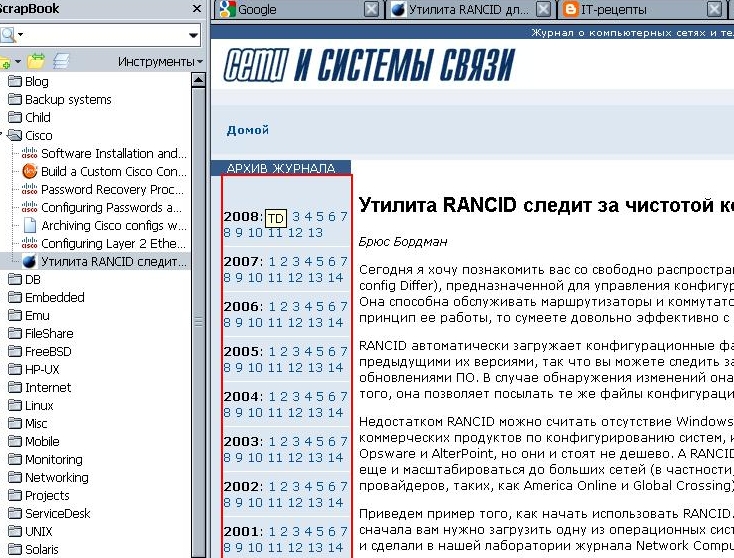Open 2005 archive issue 10
Screen dimensions: 734x558
255,367
